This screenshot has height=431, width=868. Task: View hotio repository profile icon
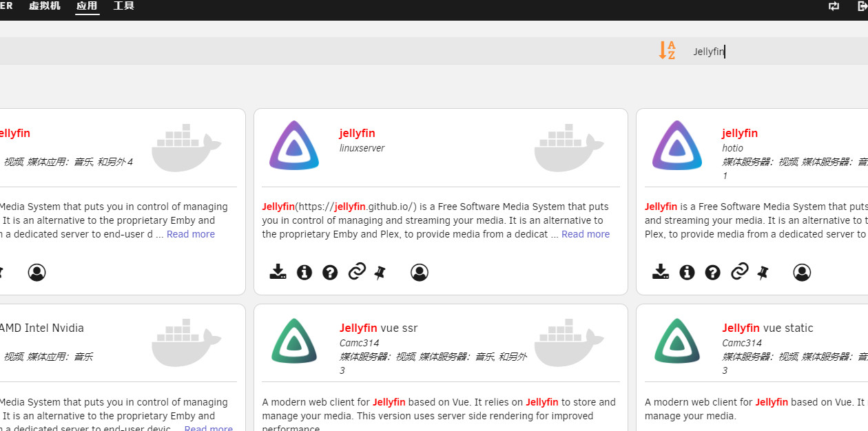[802, 273]
